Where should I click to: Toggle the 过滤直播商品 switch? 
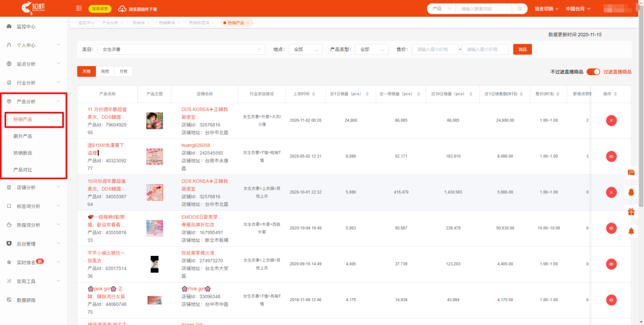[x=593, y=72]
